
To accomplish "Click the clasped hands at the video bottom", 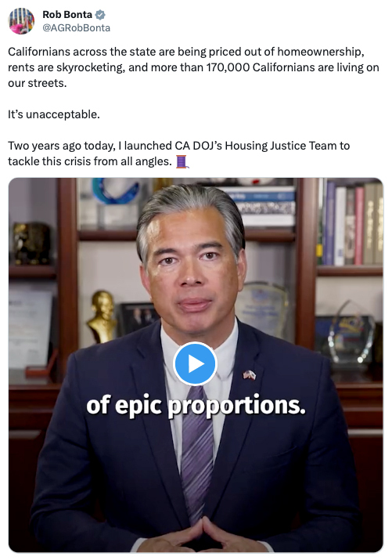I will pos(200,536).
